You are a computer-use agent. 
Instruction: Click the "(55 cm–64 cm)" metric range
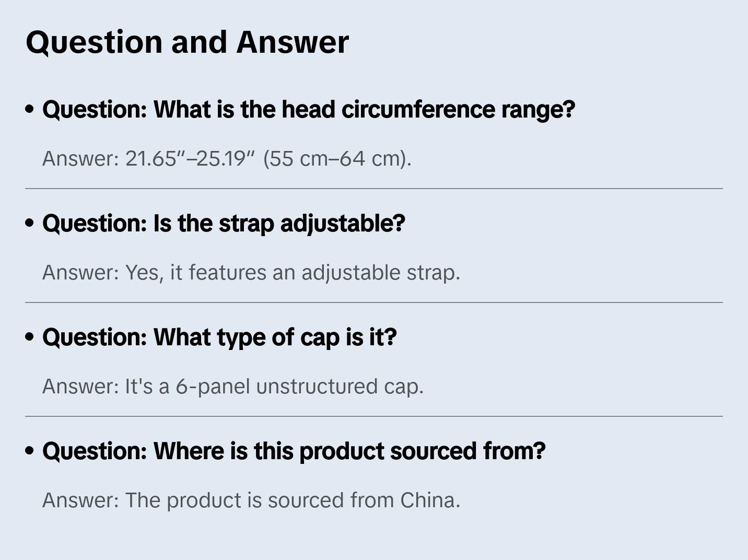click(x=337, y=159)
